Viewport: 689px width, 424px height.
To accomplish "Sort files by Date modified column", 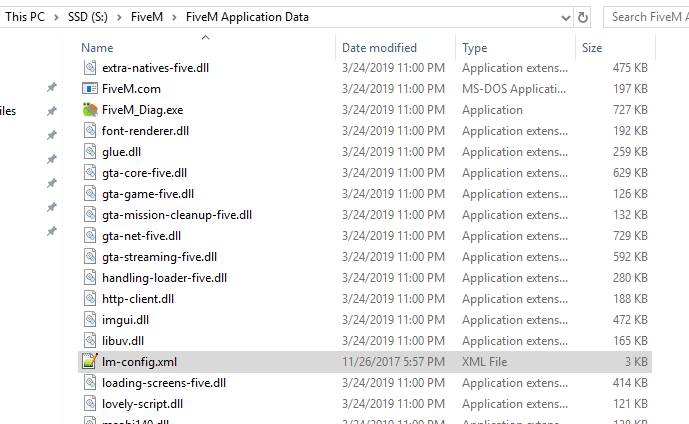I will (379, 47).
